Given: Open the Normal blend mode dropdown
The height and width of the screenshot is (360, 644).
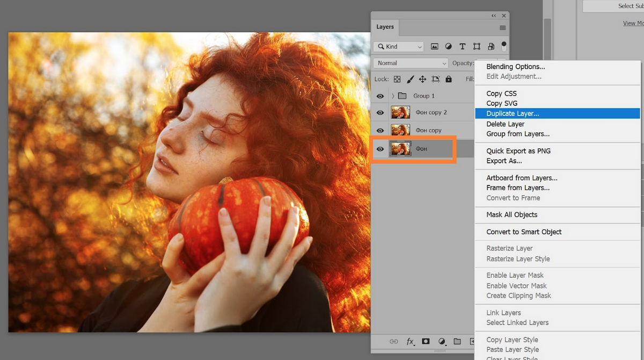Looking at the screenshot, I should (x=411, y=63).
